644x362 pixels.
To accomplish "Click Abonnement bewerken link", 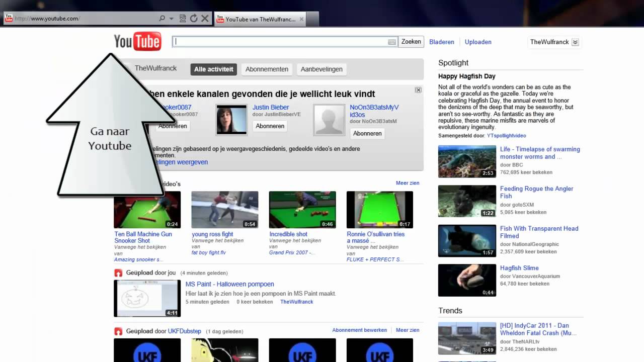I will [360, 330].
